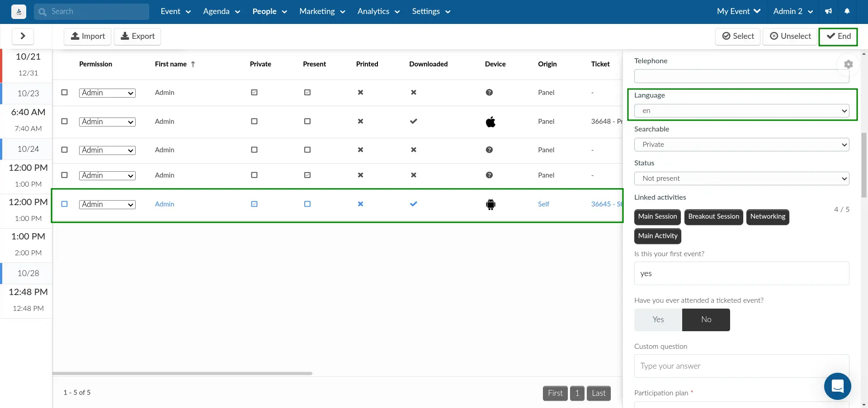Click the Android device icon in the Self row
Viewport: 868px width, 408px height.
(x=491, y=204)
